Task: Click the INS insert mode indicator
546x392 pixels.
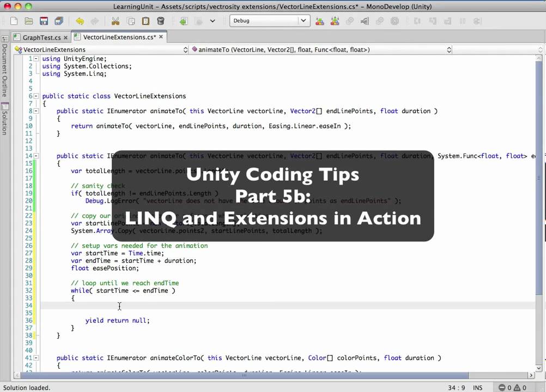Action: pyautogui.click(x=478, y=388)
